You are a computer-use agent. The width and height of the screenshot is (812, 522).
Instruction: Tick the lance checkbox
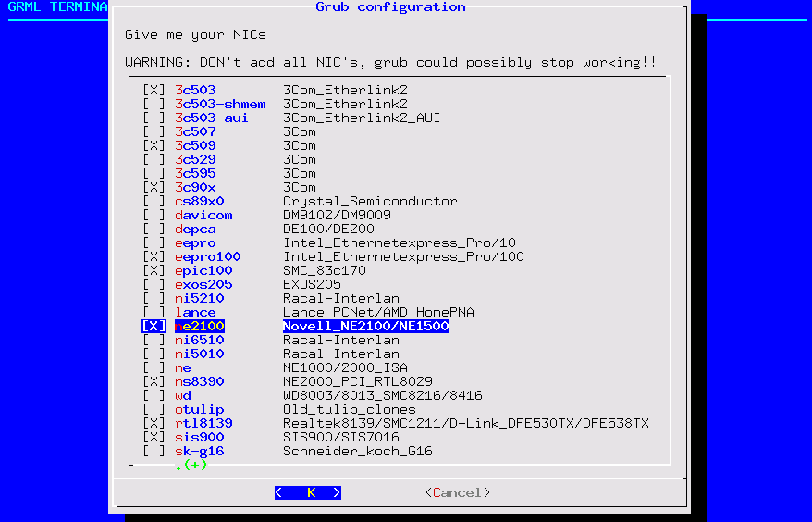coord(154,313)
